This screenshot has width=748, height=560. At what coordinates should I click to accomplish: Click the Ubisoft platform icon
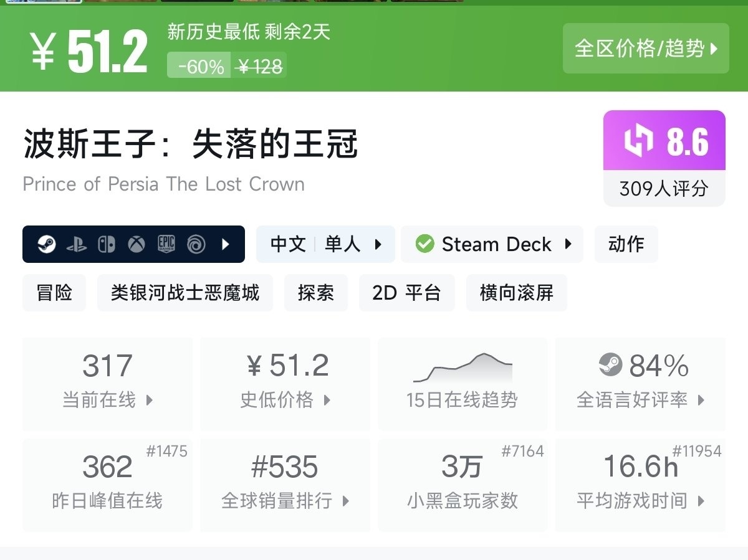pyautogui.click(x=196, y=244)
